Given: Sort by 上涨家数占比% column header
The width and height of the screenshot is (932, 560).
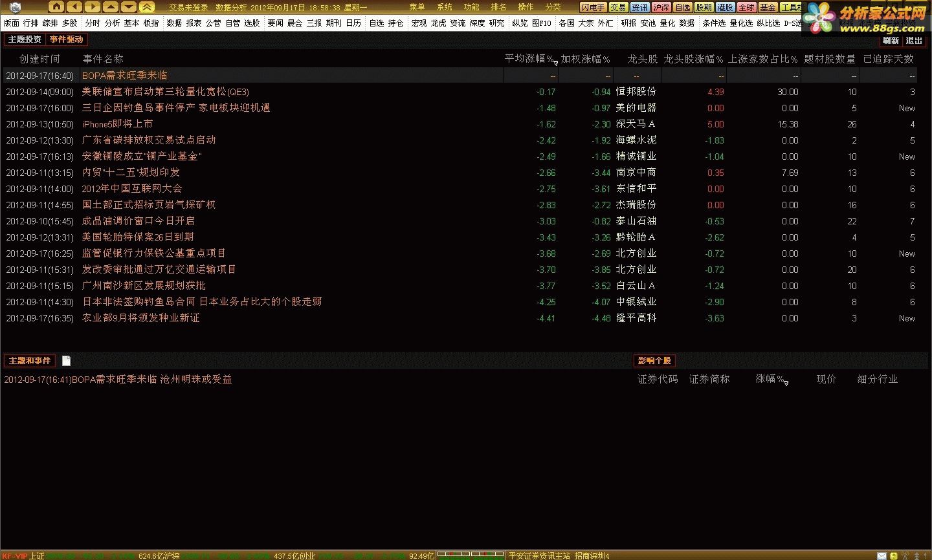Looking at the screenshot, I should tap(763, 59).
